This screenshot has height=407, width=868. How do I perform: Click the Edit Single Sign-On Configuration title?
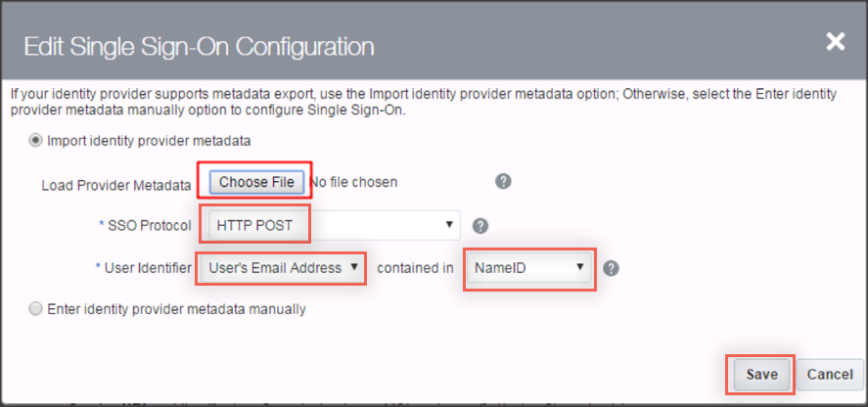199,46
